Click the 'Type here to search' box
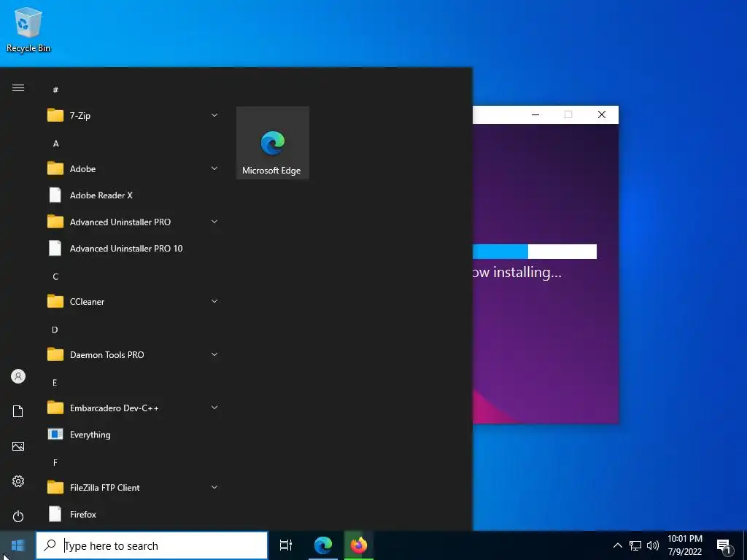The image size is (747, 560). tap(152, 545)
